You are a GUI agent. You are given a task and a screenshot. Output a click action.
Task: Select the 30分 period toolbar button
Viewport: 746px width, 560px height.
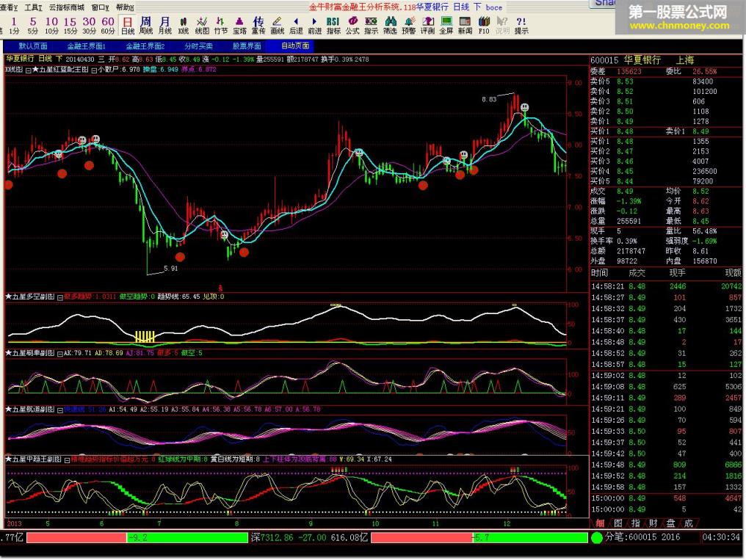point(89,25)
